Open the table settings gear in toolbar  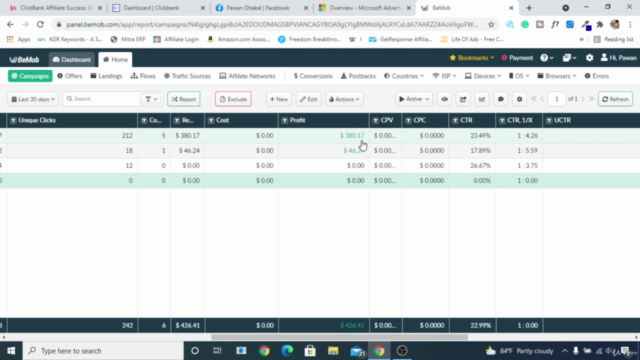[x=519, y=99]
